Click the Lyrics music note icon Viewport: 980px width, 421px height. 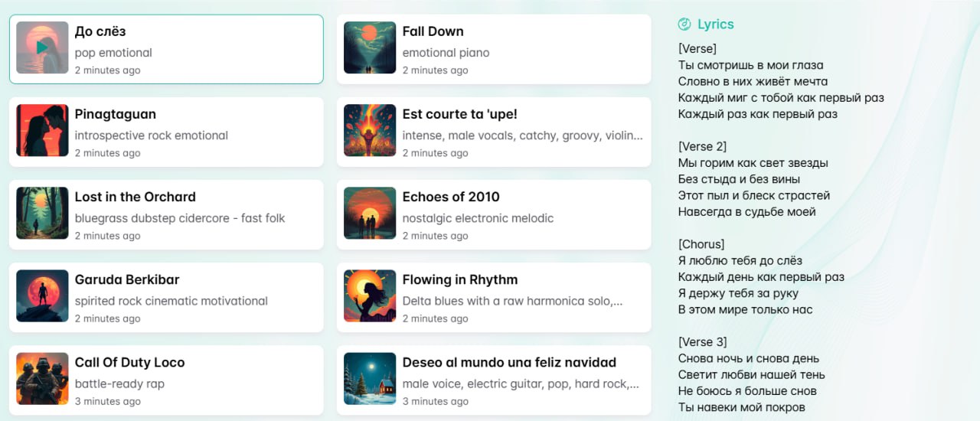pos(684,24)
